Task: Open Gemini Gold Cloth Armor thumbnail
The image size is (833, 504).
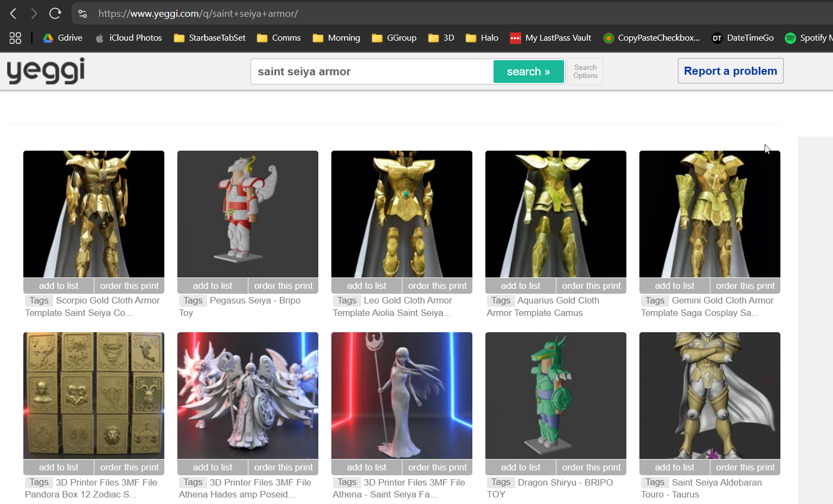Action: pos(710,214)
